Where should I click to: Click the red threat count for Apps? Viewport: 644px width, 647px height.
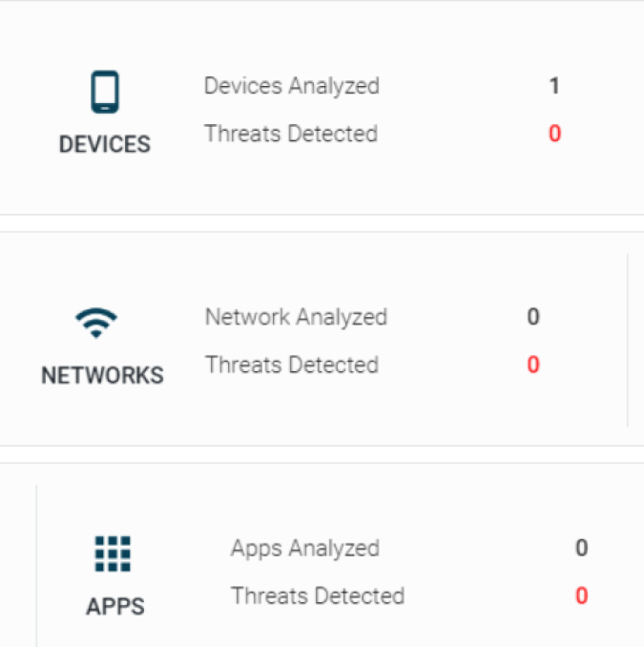[x=581, y=595]
